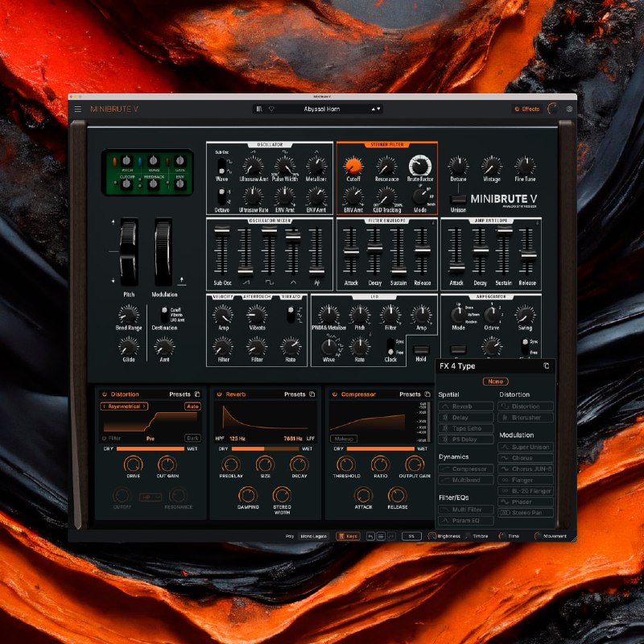Open the settings gear icon
The width and height of the screenshot is (644, 644).
[569, 109]
